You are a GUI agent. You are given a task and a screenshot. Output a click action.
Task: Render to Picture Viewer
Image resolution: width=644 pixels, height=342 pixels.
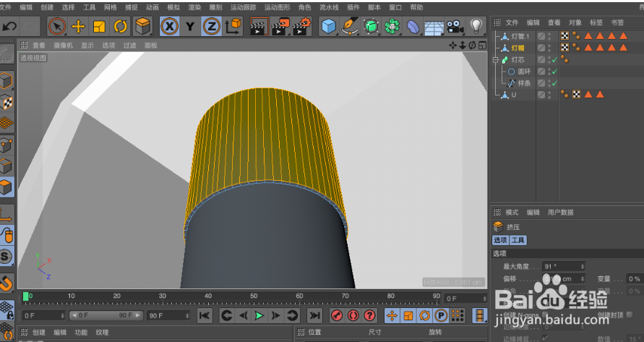pyautogui.click(x=280, y=27)
